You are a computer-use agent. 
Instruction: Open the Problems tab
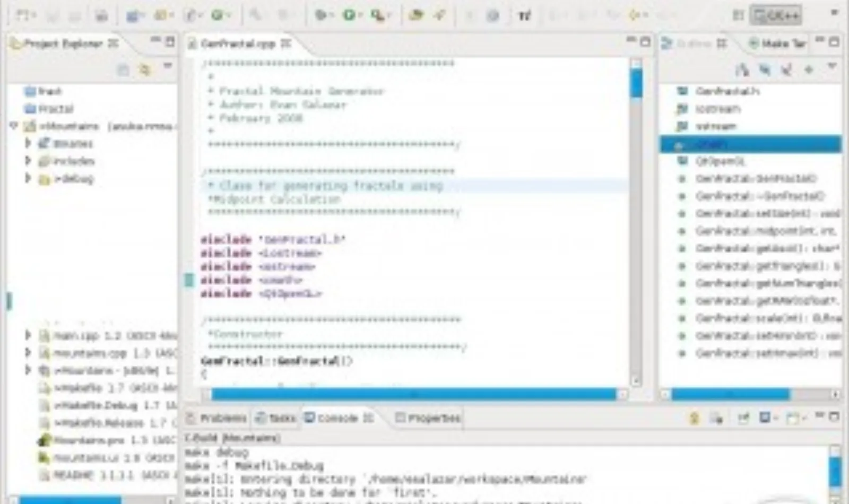click(217, 418)
